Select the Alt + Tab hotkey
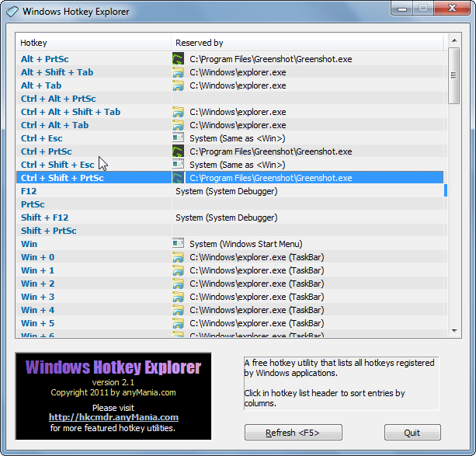Viewport: 476px width, 456px height. coord(41,85)
